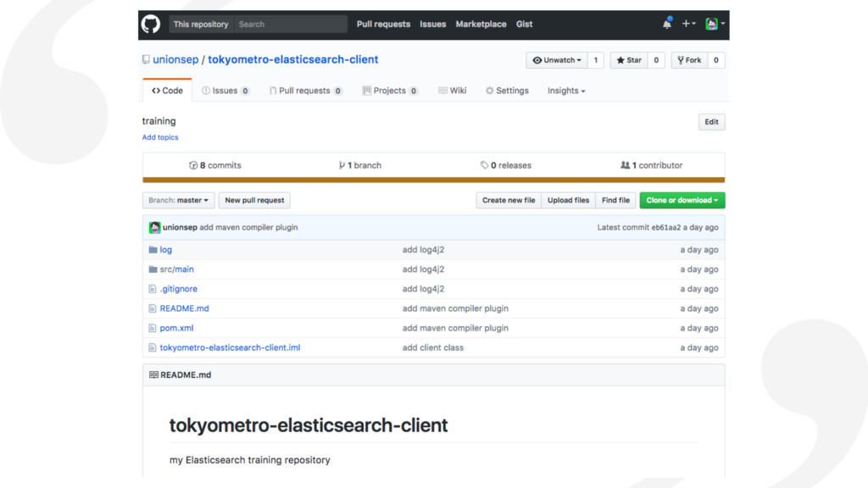Click the GitHub Octocat logo
This screenshot has width=868, height=488.
(x=151, y=25)
